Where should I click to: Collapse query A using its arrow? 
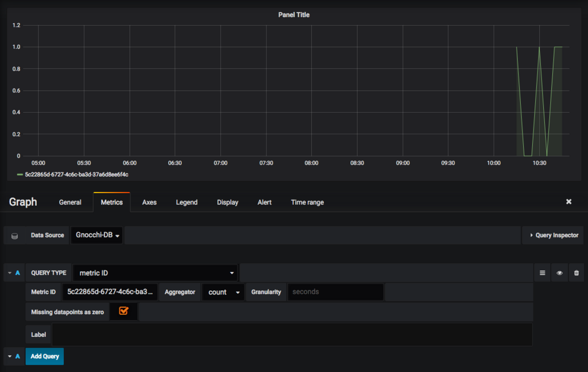(x=10, y=273)
